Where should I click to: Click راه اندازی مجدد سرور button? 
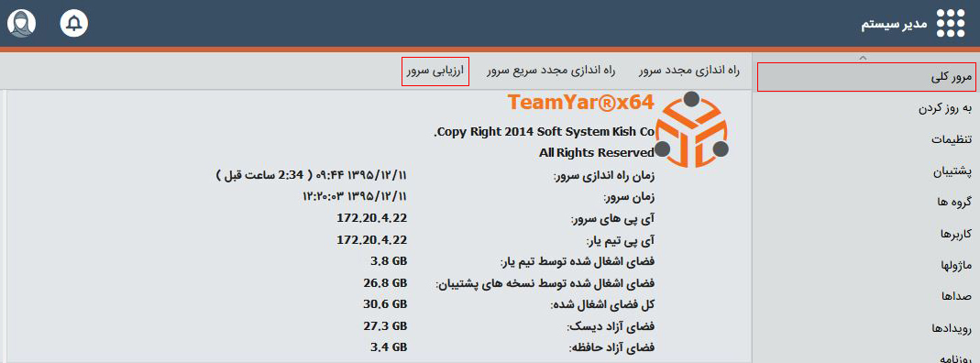[x=689, y=71]
